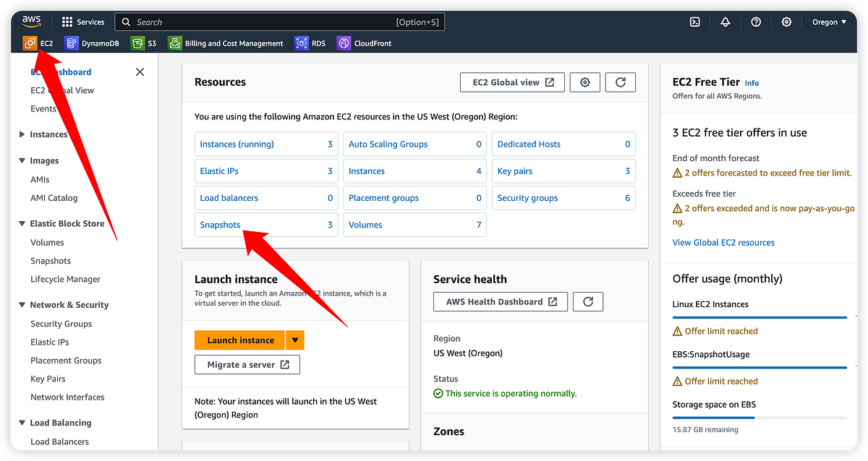Click the Launch instance button
Viewport: 868px width, 461px height.
(239, 340)
